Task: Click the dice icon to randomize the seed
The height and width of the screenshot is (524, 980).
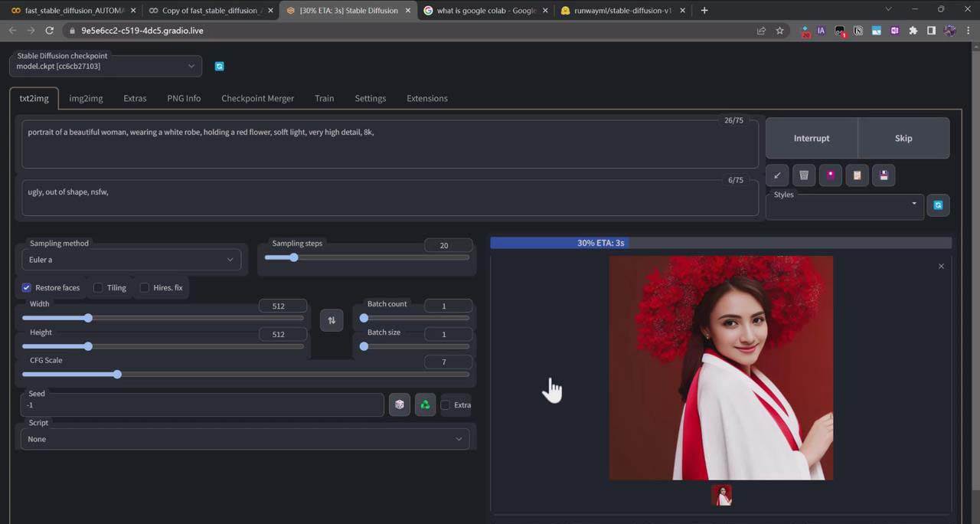Action: 399,404
